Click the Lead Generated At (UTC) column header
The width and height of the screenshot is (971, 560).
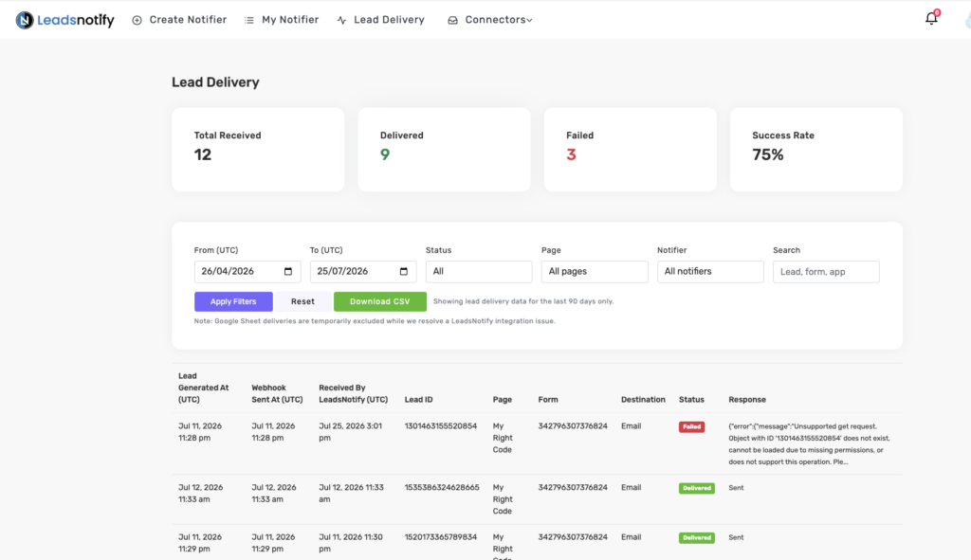tap(204, 388)
